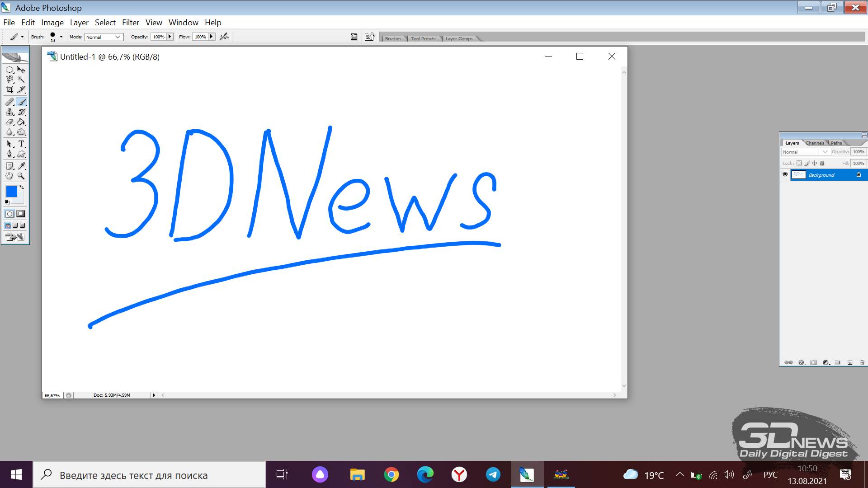Image resolution: width=868 pixels, height=488 pixels.
Task: Swap foreground and background colors
Action: (22, 187)
